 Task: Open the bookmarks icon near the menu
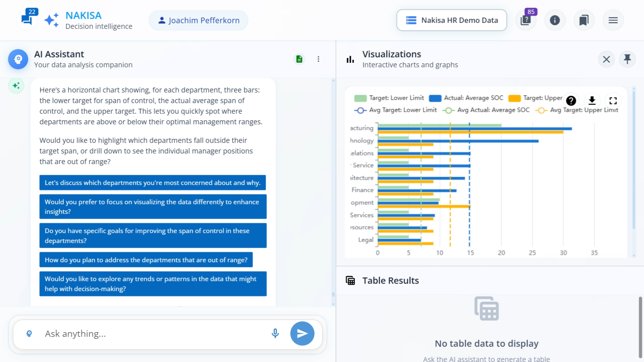pos(584,20)
